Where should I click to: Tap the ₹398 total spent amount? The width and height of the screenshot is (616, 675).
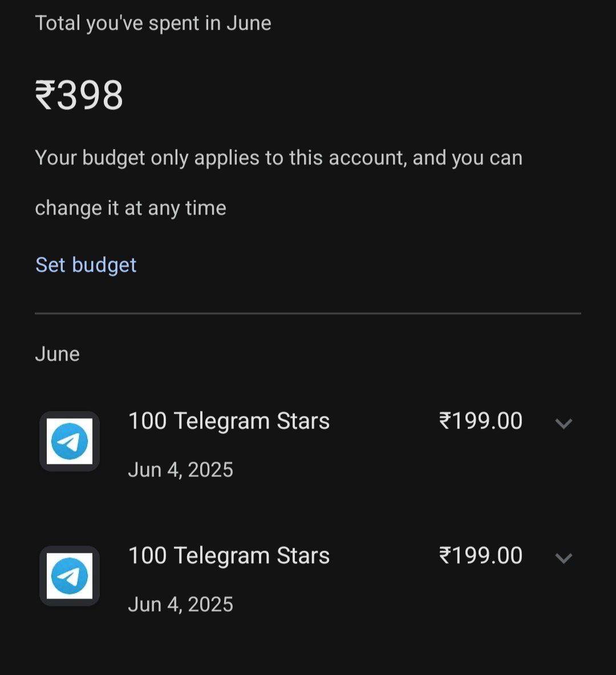[x=79, y=95]
